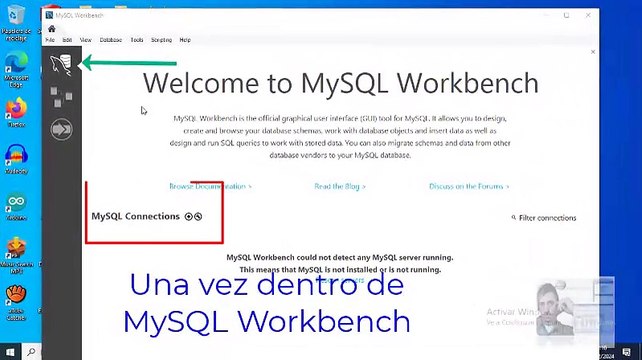Click the taskbar search magnifier

click(x=31, y=352)
